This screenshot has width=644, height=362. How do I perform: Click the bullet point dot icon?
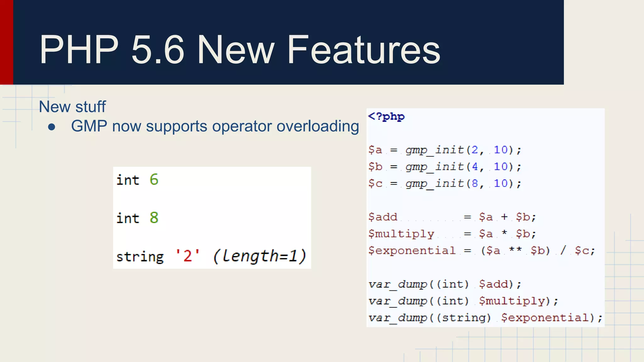[x=52, y=127]
